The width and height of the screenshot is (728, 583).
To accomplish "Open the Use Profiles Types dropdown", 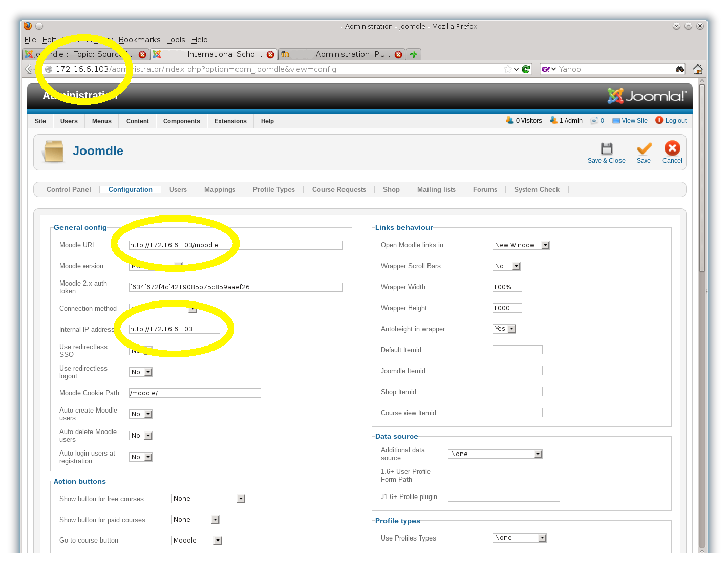I will [520, 538].
